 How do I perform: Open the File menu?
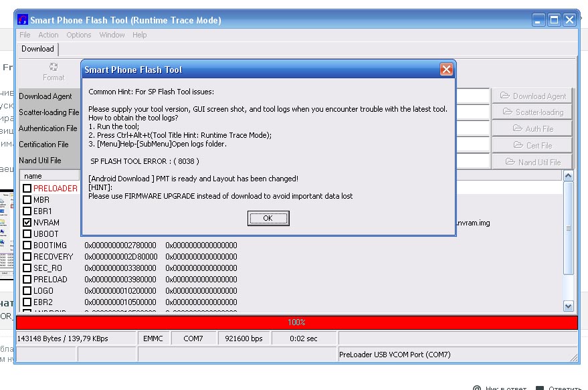point(25,35)
